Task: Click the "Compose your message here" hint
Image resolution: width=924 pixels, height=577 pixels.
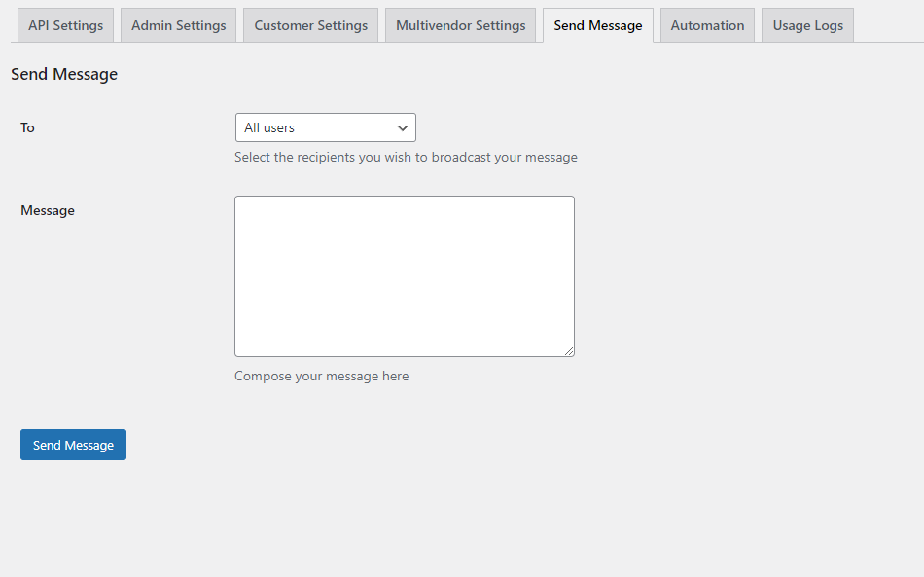Action: 321,376
